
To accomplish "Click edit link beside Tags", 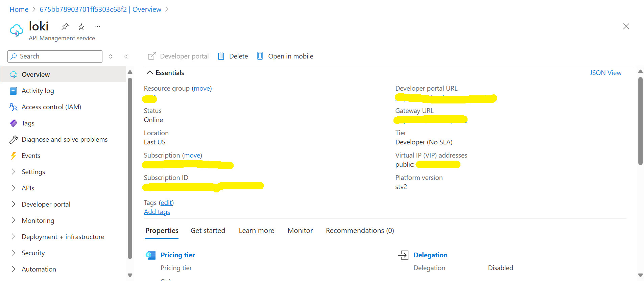I will [x=166, y=203].
